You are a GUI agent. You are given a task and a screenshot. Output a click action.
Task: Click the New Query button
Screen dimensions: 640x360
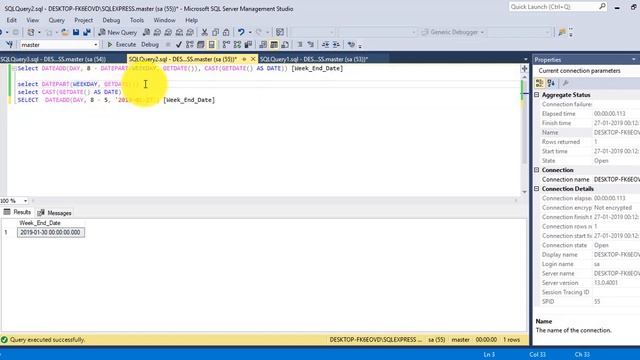pos(118,32)
